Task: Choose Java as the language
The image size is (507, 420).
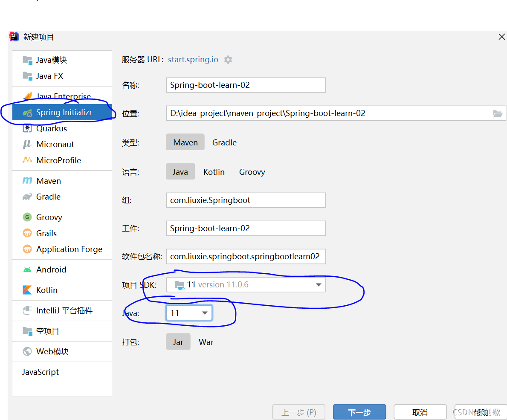Action: [180, 172]
